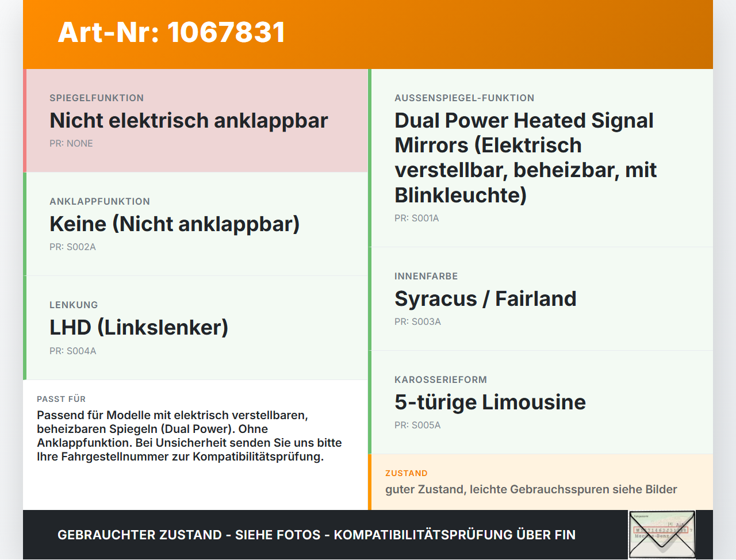Select the 'Keine (Nicht anklappbar)' value

pos(175,224)
